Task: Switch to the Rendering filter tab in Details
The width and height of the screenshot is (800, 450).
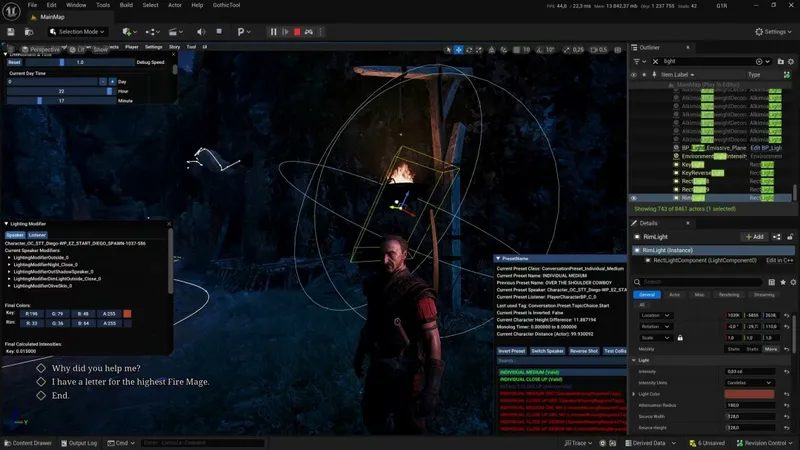Action: click(x=729, y=295)
